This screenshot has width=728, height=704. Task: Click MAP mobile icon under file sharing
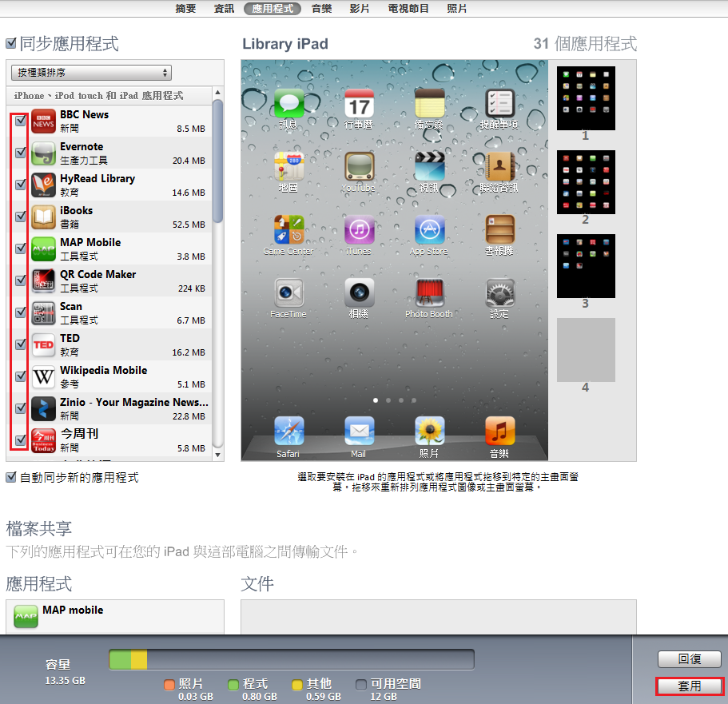(x=26, y=616)
